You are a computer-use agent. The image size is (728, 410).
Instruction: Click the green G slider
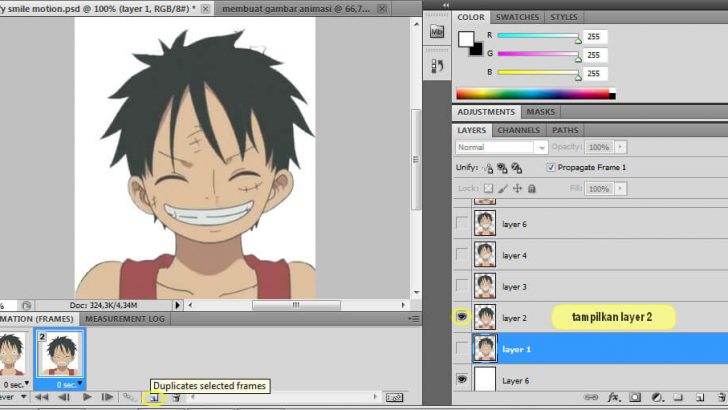(x=538, y=54)
